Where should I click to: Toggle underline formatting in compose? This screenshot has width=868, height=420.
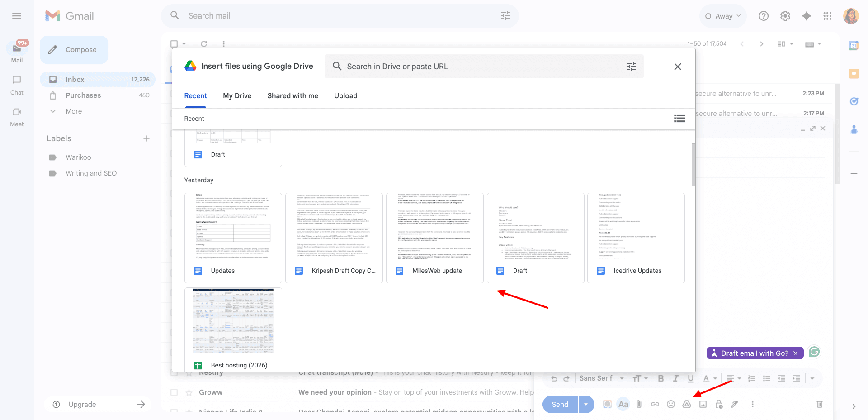[x=691, y=378]
